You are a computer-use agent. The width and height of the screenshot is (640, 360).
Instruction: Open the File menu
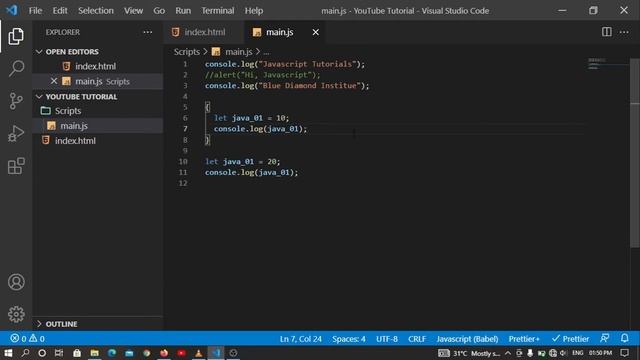tap(35, 11)
